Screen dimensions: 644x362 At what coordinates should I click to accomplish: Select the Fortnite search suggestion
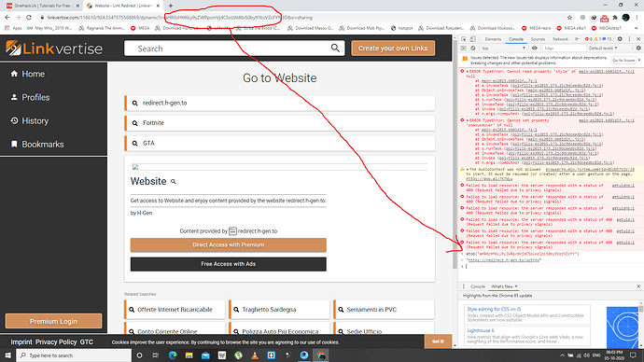(280, 123)
